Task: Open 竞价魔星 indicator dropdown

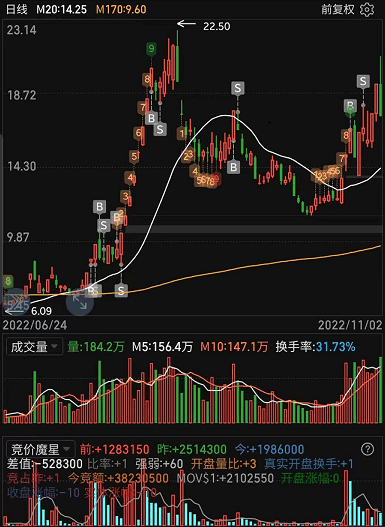Action: pos(41,449)
